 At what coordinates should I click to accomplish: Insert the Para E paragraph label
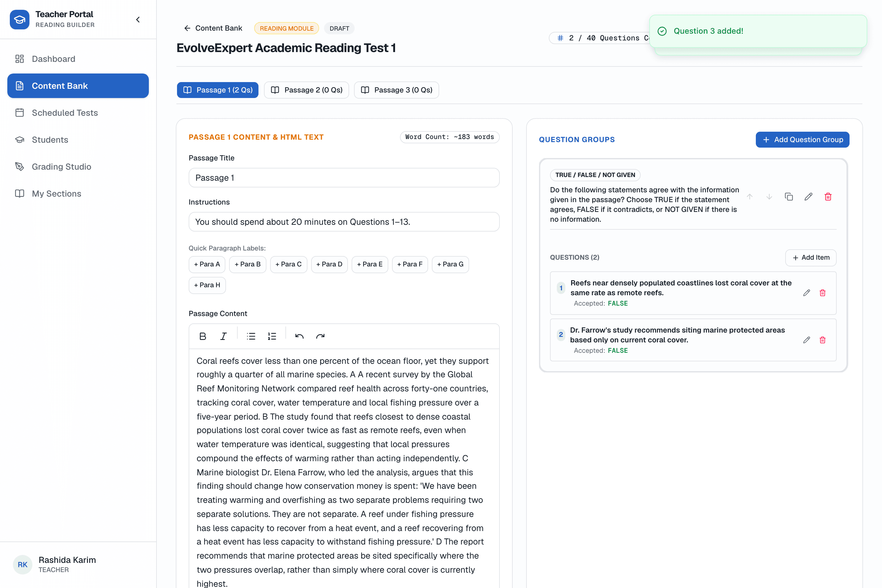coord(370,264)
